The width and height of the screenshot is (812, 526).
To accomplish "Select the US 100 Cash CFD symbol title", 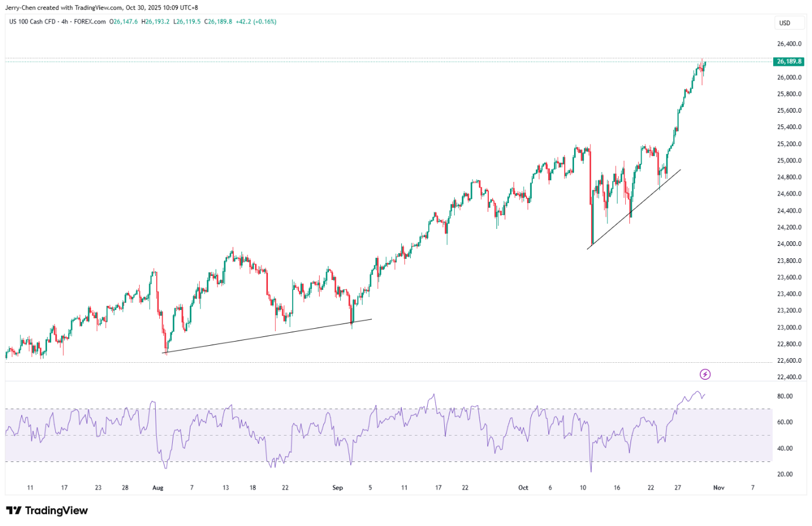I will pos(32,22).
